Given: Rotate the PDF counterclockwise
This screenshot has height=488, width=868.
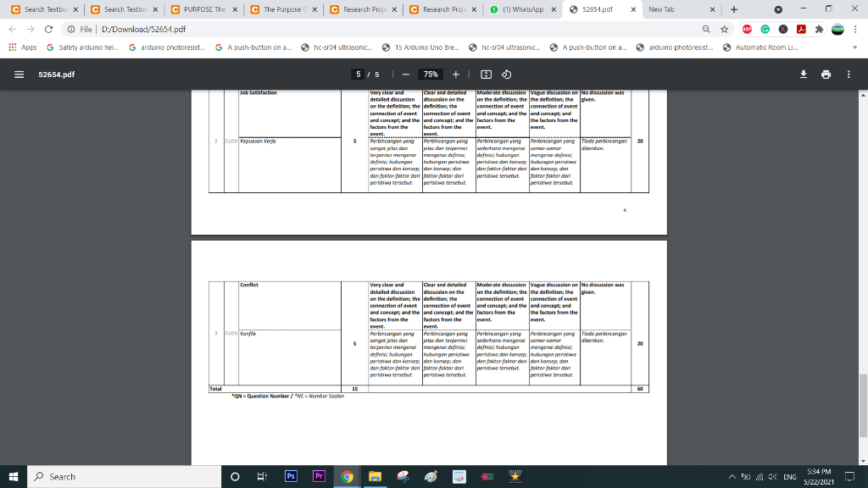Looking at the screenshot, I should (x=507, y=75).
